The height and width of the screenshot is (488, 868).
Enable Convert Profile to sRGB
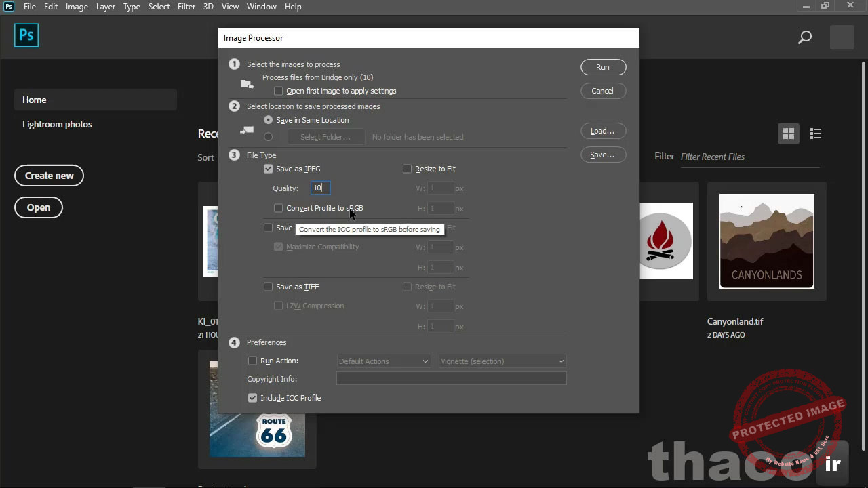tap(278, 208)
